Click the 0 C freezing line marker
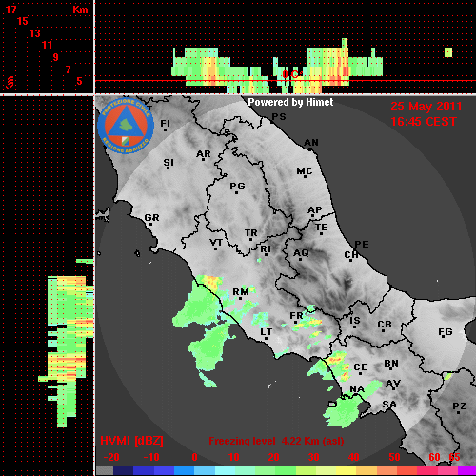 289,74
